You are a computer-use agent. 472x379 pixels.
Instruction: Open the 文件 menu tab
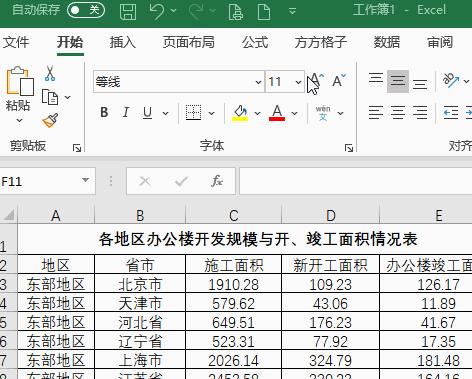coord(16,42)
